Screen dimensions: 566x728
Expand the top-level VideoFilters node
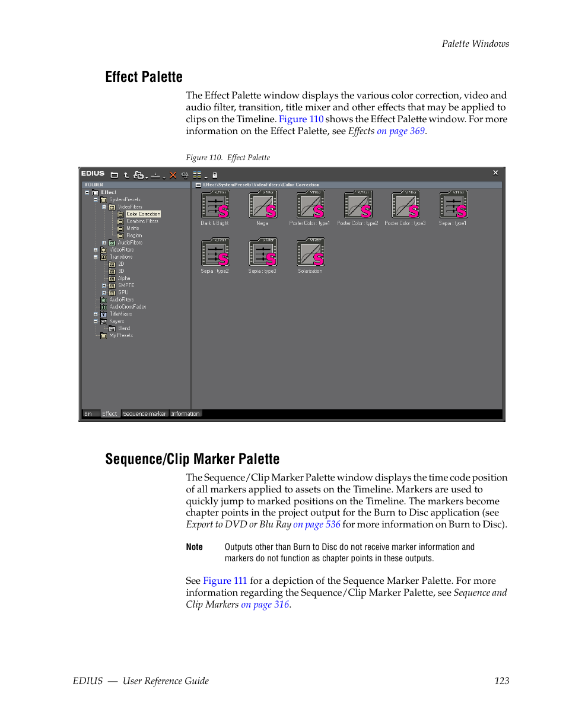pos(96,250)
